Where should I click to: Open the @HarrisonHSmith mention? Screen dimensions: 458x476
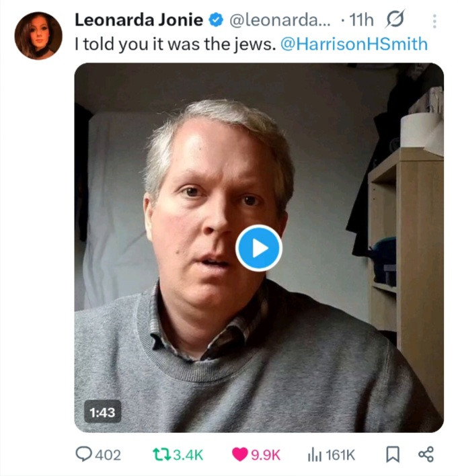[352, 45]
